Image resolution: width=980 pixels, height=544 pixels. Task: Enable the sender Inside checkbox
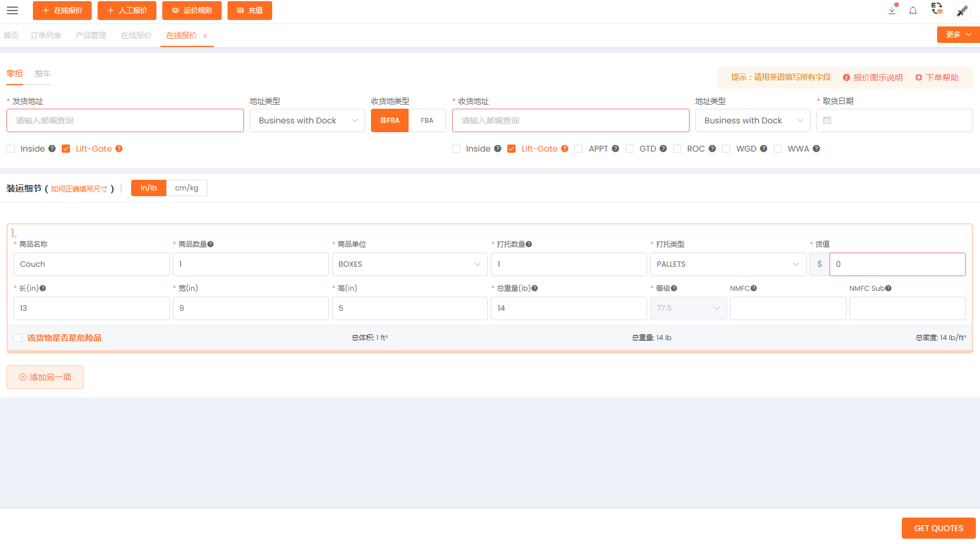click(11, 149)
